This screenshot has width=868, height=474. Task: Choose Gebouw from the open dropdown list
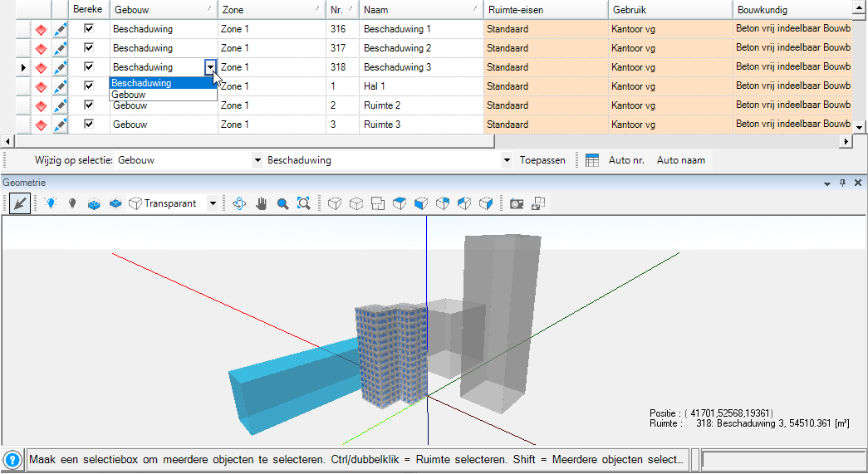click(x=129, y=95)
